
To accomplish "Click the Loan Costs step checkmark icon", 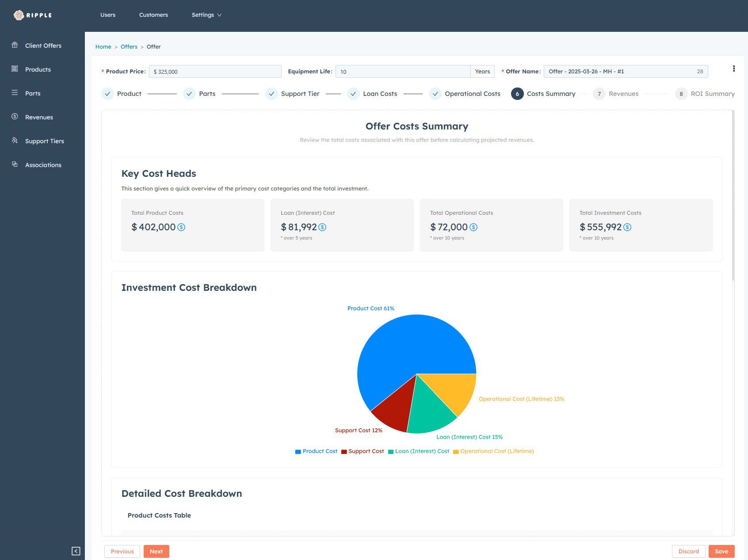I will tap(353, 94).
